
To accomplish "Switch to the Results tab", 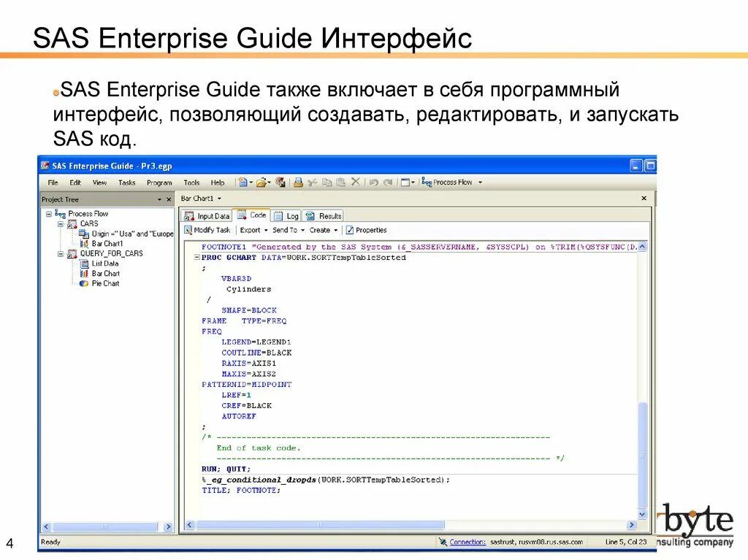I will coord(324,216).
